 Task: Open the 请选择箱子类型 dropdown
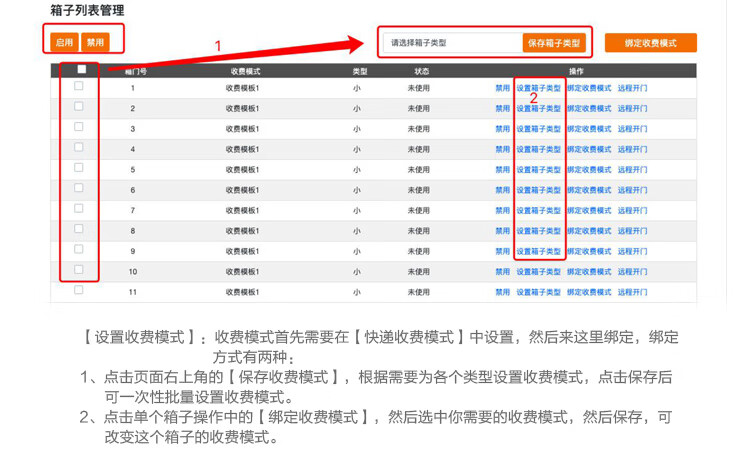click(451, 43)
